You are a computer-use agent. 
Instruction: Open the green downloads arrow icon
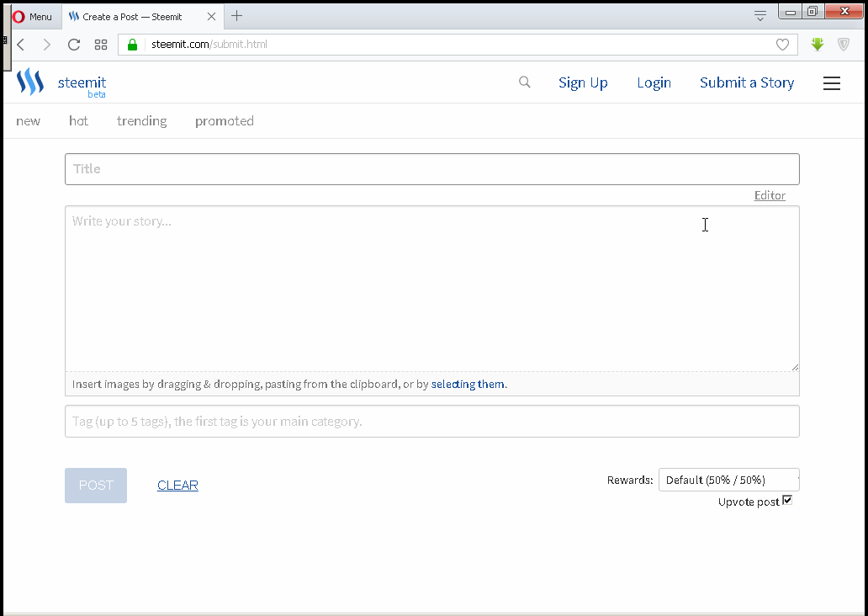(x=818, y=45)
